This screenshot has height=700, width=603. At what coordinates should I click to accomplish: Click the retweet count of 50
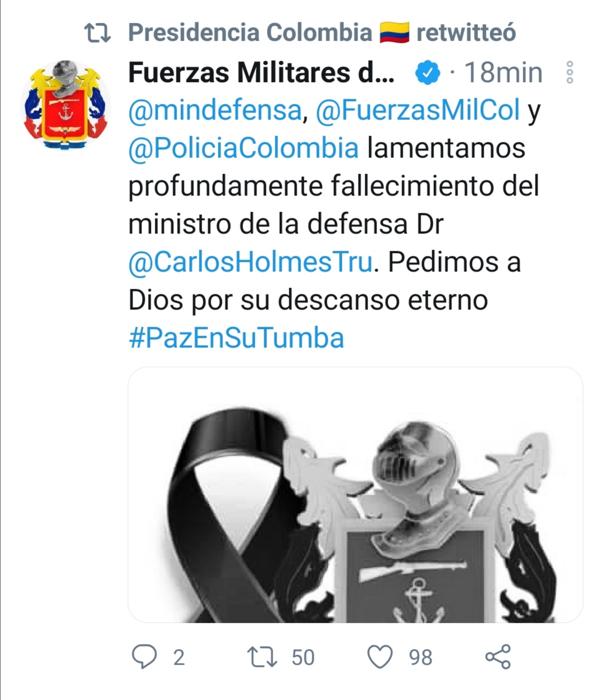(x=303, y=658)
